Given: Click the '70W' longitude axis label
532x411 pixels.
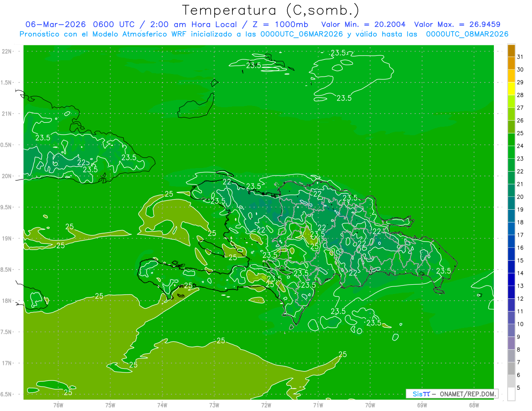Looking at the screenshot, I should 370,405.
